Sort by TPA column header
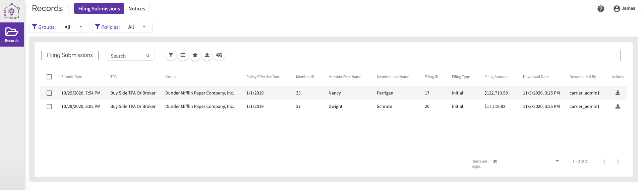 [x=114, y=77]
